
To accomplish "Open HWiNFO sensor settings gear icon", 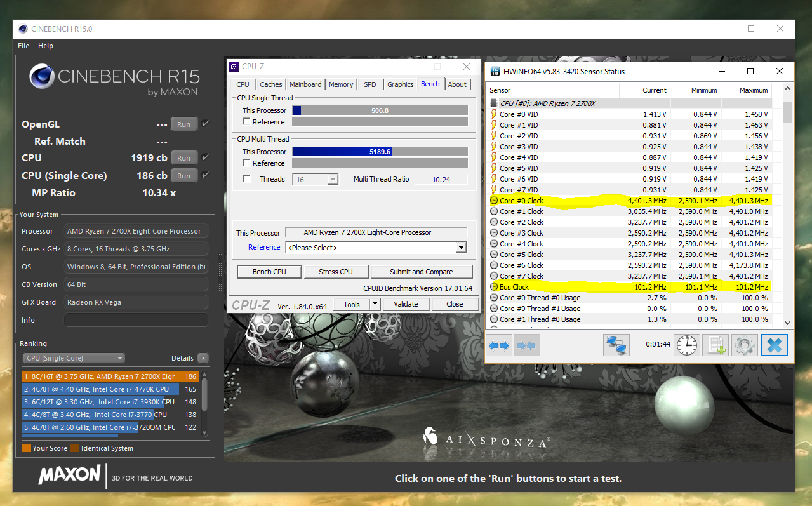I will click(745, 345).
